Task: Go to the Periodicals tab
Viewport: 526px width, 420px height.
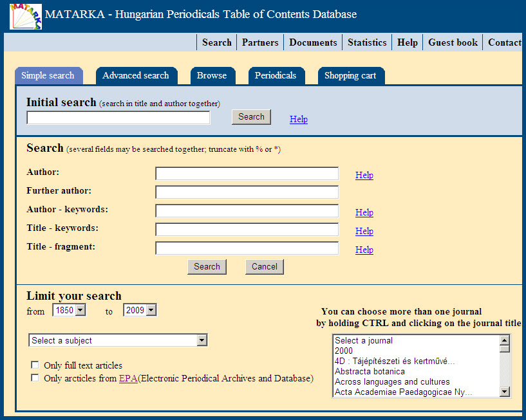Action: [x=276, y=75]
